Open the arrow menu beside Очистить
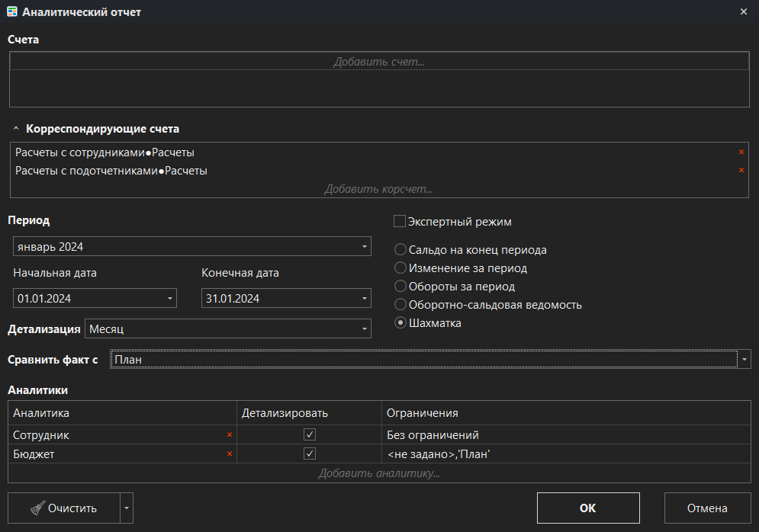Image resolution: width=759 pixels, height=532 pixels. coord(127,508)
